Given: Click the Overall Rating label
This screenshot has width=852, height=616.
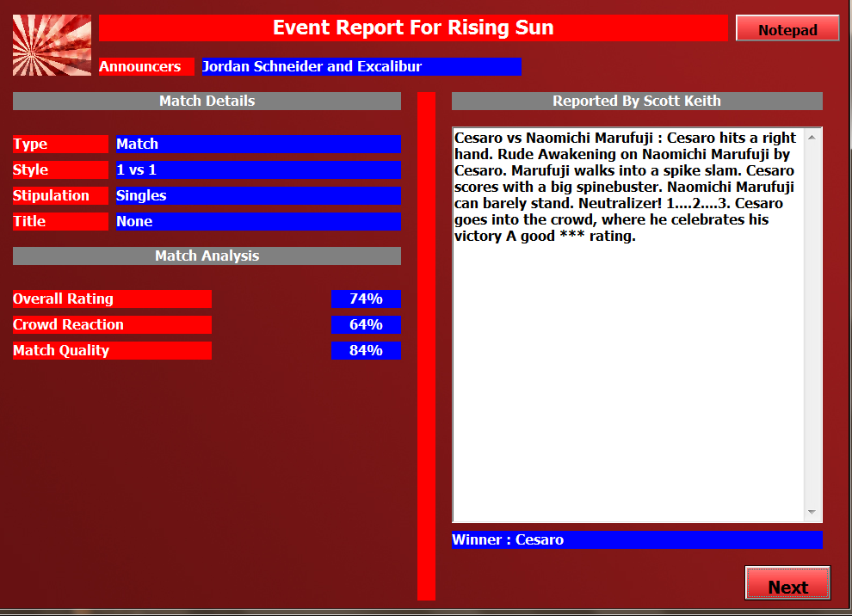Looking at the screenshot, I should coord(112,299).
